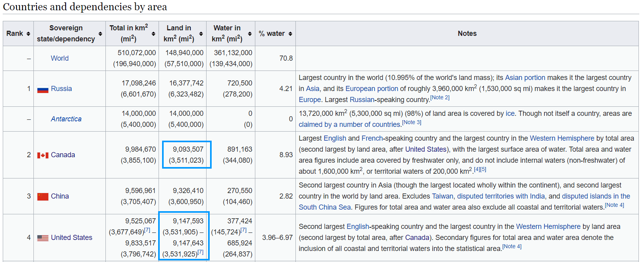644x262 pixels.
Task: Follow the European portion link
Action: (372, 89)
